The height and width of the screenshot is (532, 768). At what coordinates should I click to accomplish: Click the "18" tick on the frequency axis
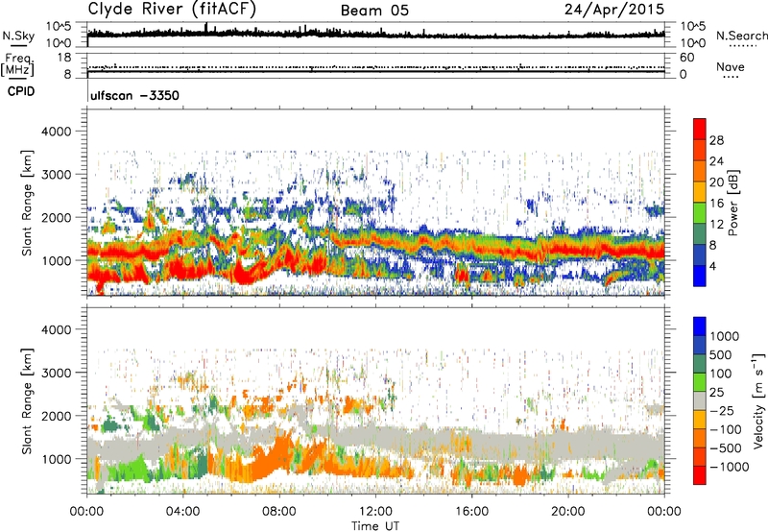coord(64,58)
